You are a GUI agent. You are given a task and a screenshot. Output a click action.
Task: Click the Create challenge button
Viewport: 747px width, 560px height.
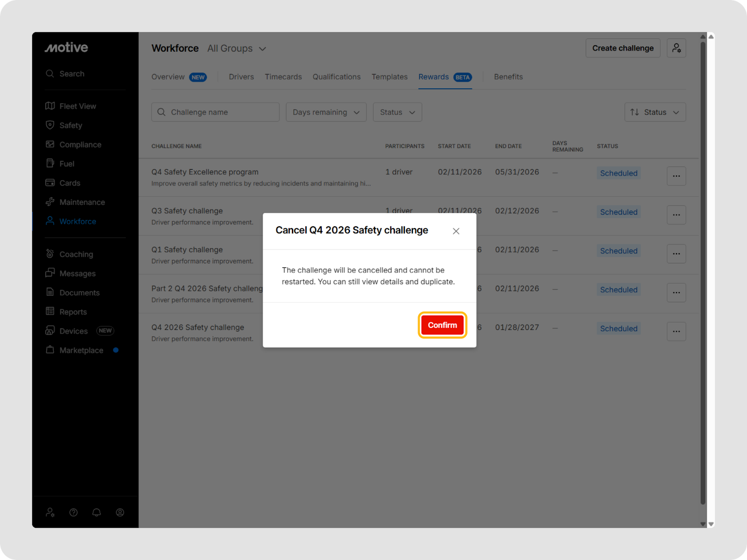(x=623, y=48)
